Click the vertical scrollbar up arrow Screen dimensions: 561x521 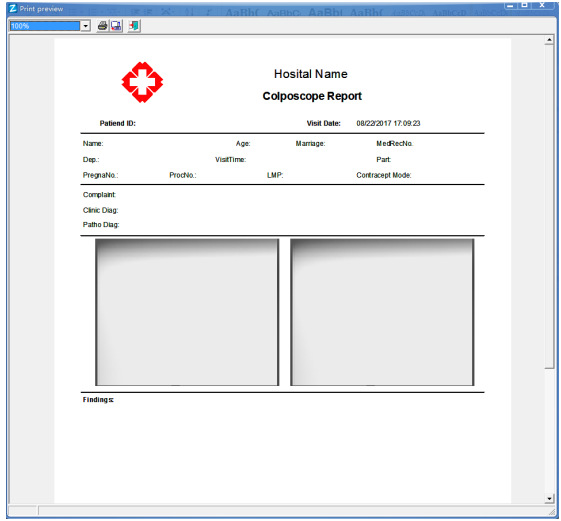(549, 40)
